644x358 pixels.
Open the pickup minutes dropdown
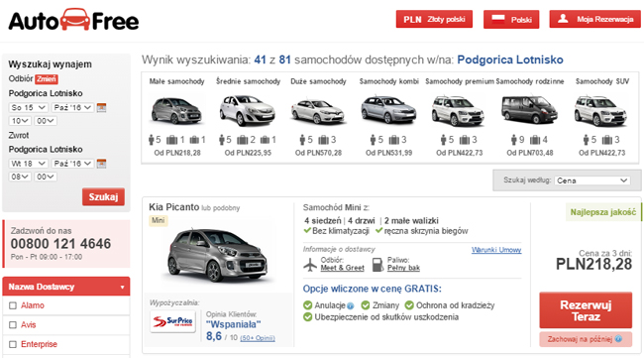pos(46,121)
